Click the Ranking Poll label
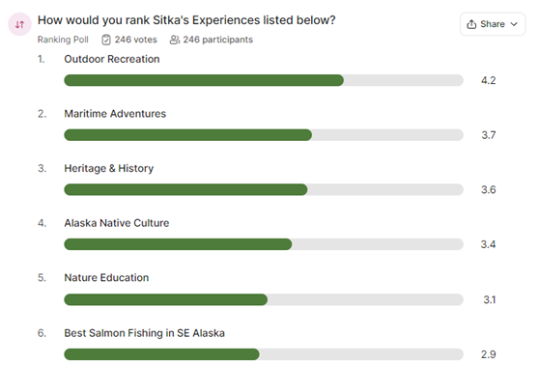The height and width of the screenshot is (392, 539). click(63, 40)
